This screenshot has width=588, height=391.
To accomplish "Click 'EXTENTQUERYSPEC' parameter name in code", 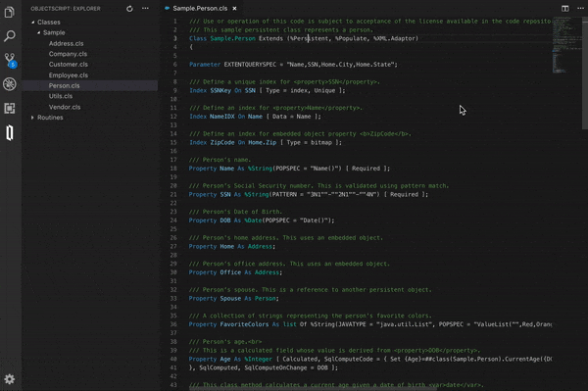I will [x=250, y=65].
